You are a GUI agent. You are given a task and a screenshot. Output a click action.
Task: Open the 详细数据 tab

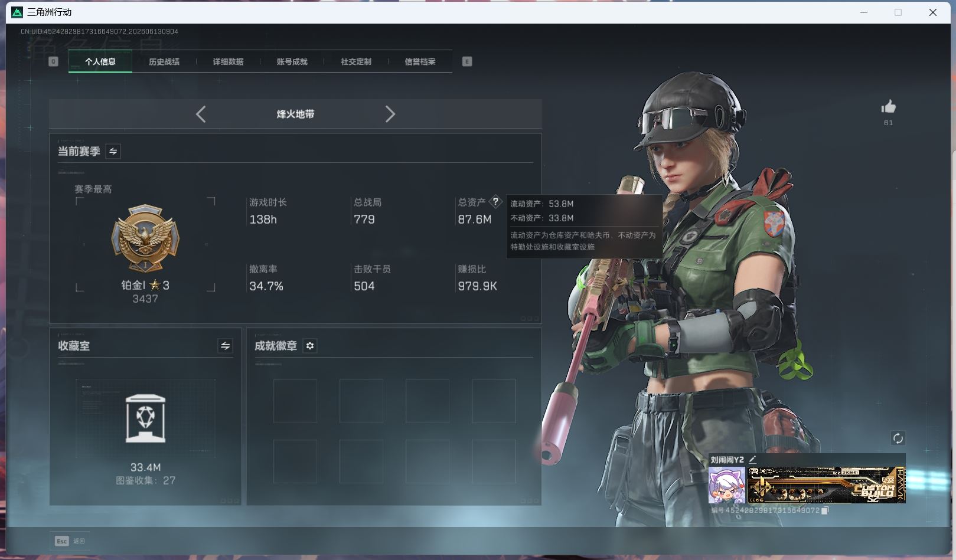[x=228, y=61]
